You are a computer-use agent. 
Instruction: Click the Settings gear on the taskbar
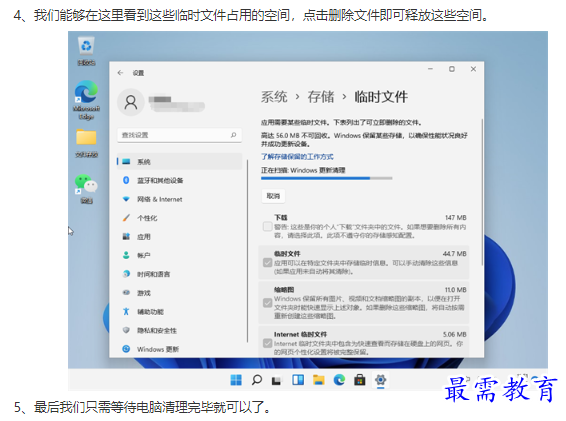point(380,380)
